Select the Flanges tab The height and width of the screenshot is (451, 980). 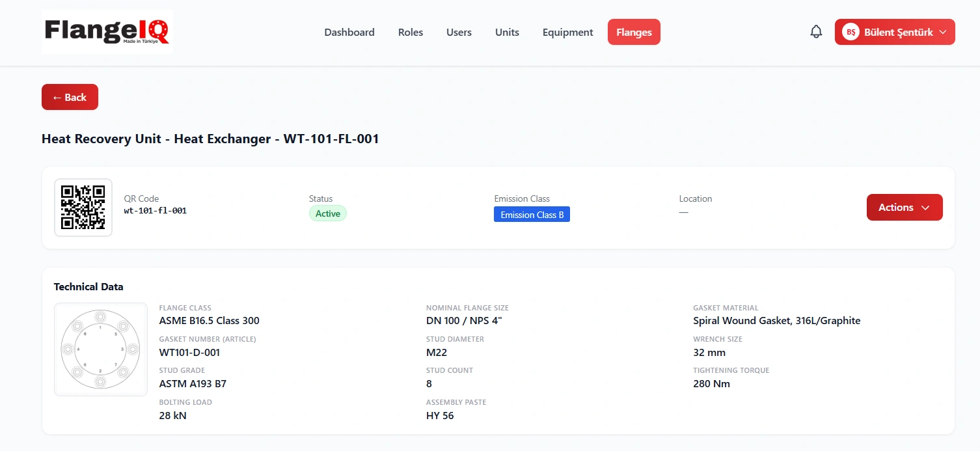pyautogui.click(x=634, y=32)
